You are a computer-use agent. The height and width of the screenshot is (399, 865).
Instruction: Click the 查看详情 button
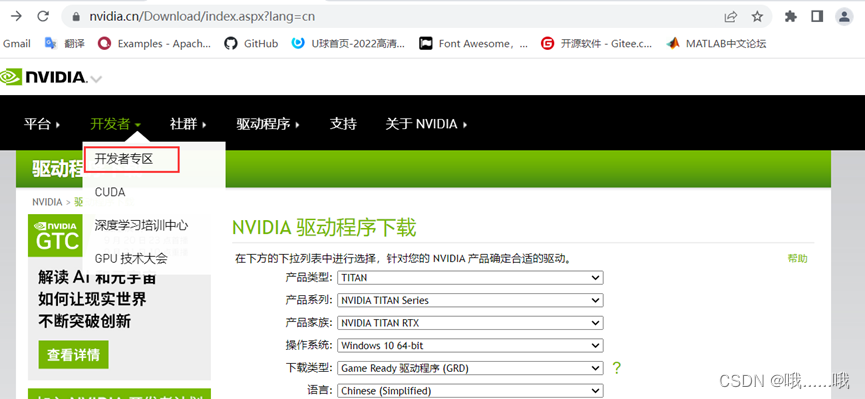coord(73,355)
